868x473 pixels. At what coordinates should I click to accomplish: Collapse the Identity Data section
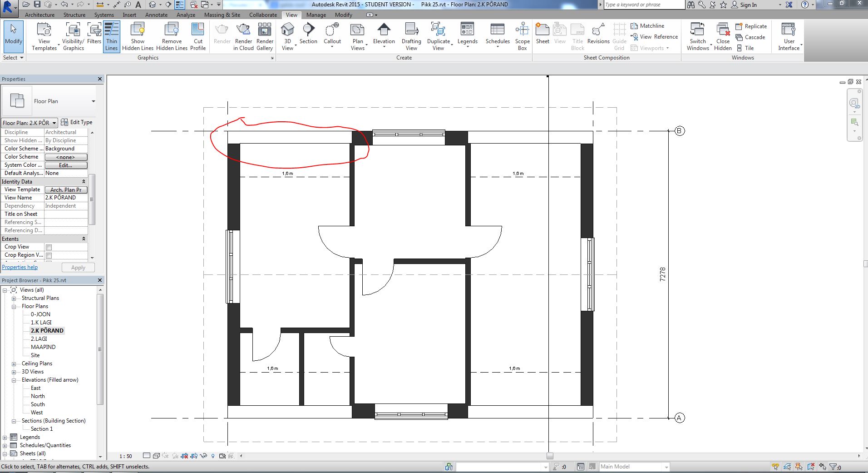pyautogui.click(x=84, y=181)
